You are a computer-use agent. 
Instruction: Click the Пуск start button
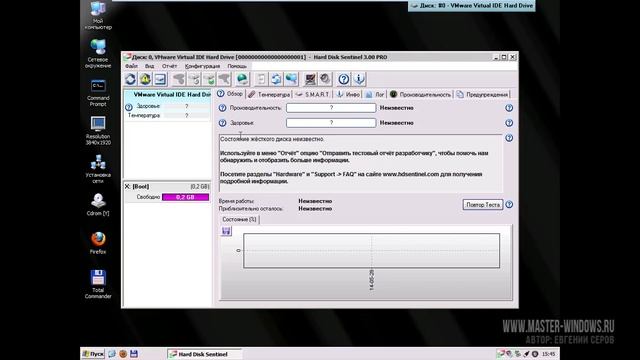coord(93,354)
